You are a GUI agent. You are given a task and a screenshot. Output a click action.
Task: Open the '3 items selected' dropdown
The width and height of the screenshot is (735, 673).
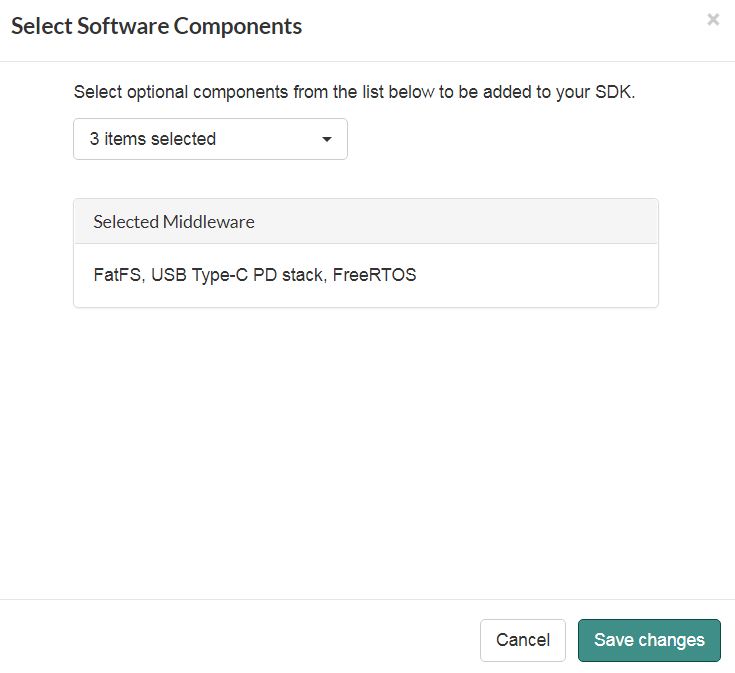[x=210, y=139]
